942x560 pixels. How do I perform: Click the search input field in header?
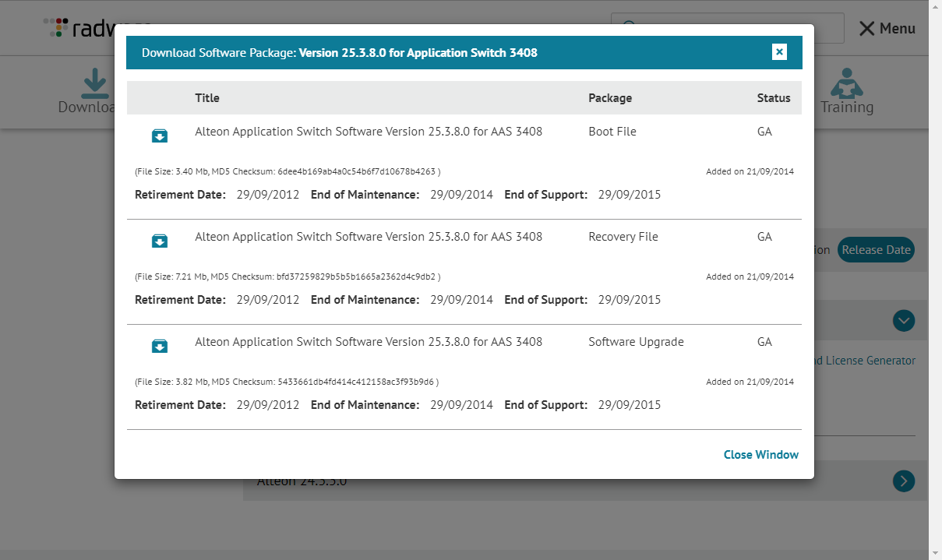coord(728,28)
